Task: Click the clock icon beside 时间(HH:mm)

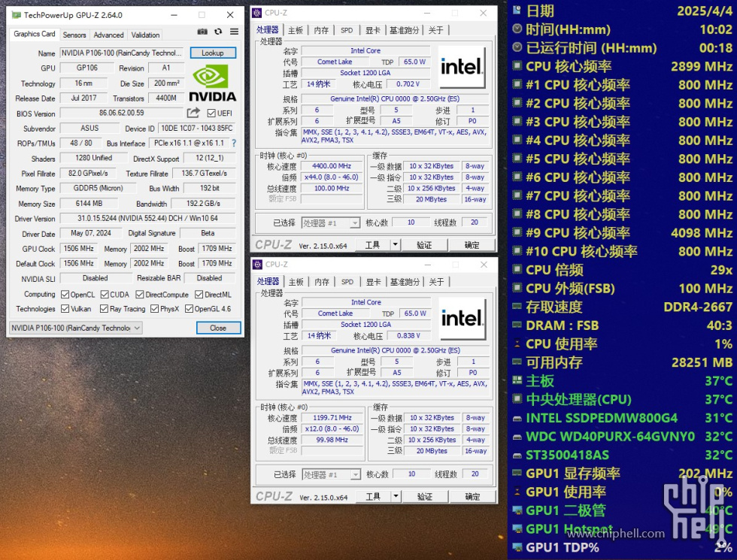Action: tap(517, 29)
